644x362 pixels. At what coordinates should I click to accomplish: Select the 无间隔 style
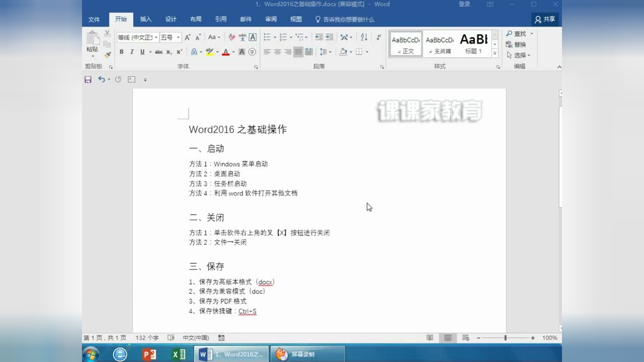[439, 44]
